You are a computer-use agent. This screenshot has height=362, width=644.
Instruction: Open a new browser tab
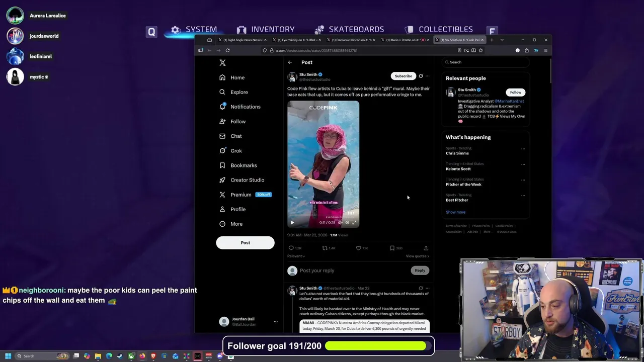tap(492, 40)
